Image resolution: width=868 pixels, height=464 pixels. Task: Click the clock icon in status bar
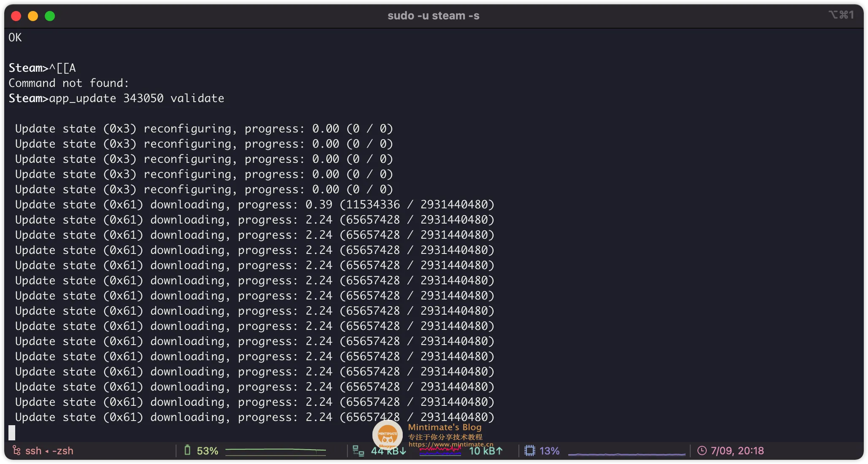click(x=702, y=451)
